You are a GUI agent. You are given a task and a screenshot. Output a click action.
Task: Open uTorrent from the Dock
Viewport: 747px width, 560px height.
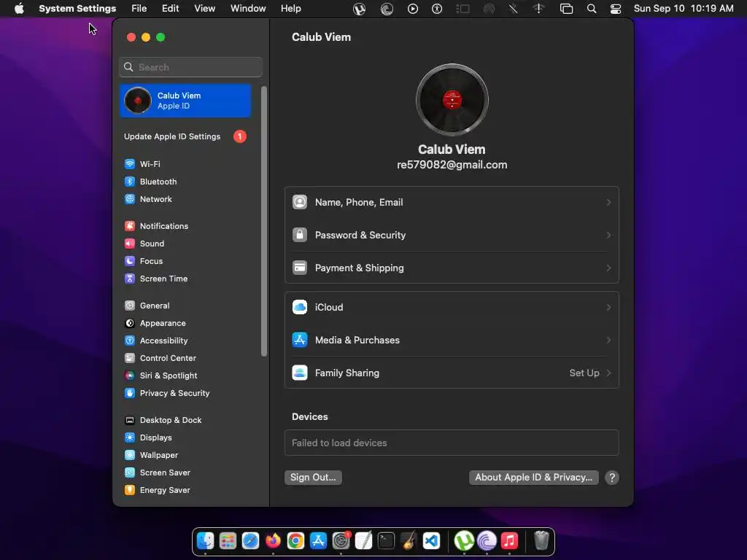[x=464, y=541]
